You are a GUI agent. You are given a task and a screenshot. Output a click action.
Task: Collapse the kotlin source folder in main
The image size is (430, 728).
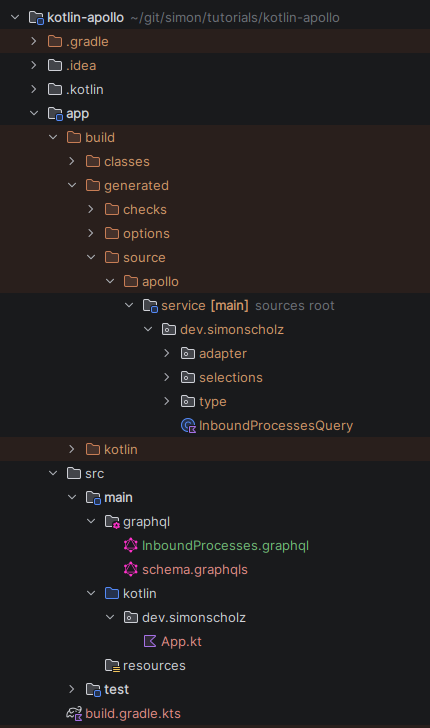tap(91, 593)
